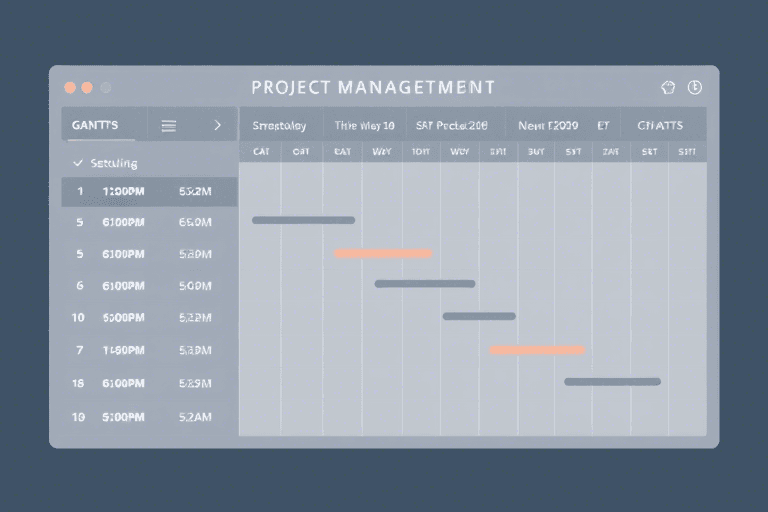Select the highlighted row 1 at 1:00PM
The height and width of the screenshot is (512, 768).
coord(149,191)
